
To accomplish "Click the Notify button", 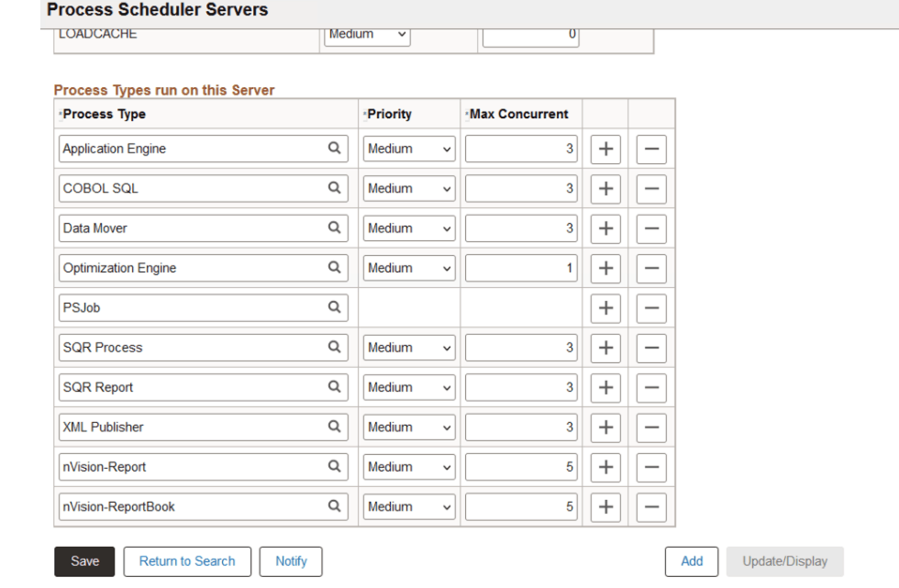I will (x=291, y=560).
